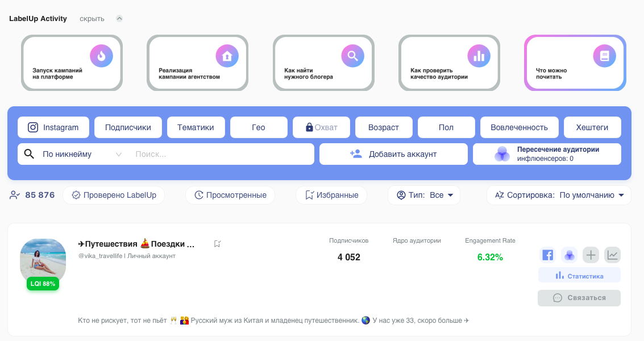
Task: Click audience intersection icon on blogger card
Action: pos(569,255)
